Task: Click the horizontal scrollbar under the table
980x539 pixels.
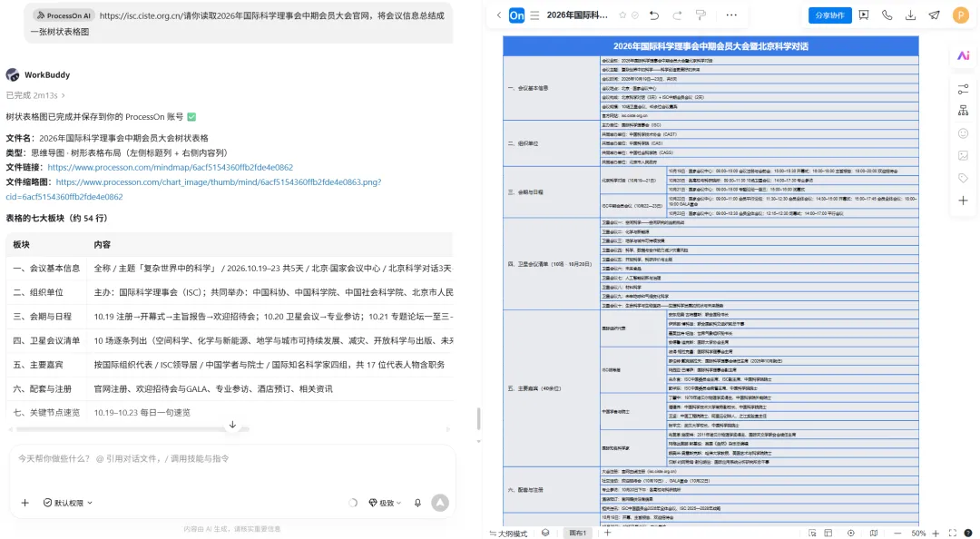Action: pyautogui.click(x=132, y=429)
